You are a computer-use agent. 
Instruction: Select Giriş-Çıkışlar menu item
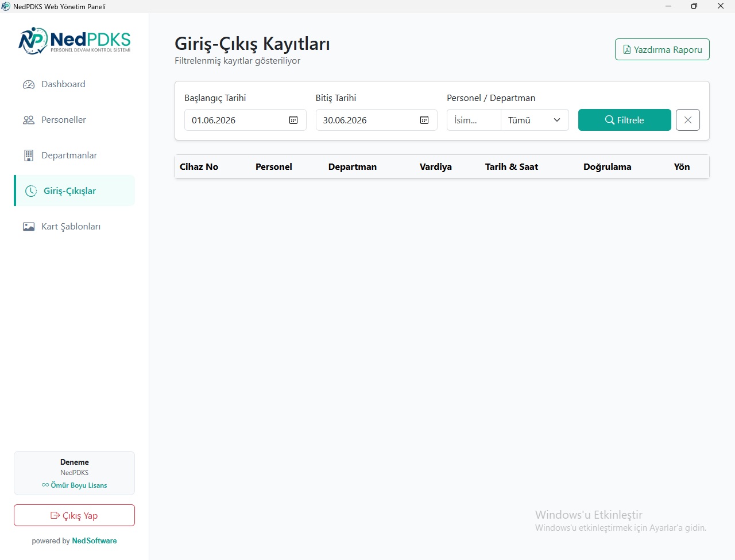tap(74, 190)
